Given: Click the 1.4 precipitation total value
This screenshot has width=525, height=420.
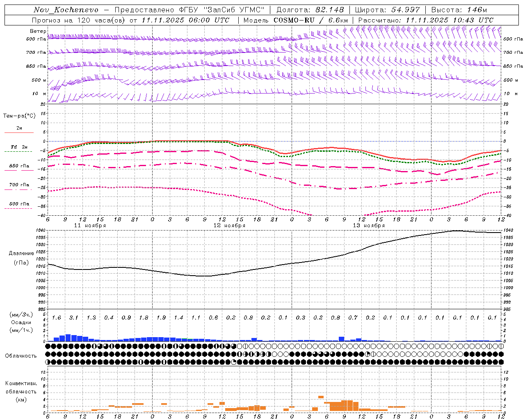Looking at the screenshot, I should (x=178, y=317).
